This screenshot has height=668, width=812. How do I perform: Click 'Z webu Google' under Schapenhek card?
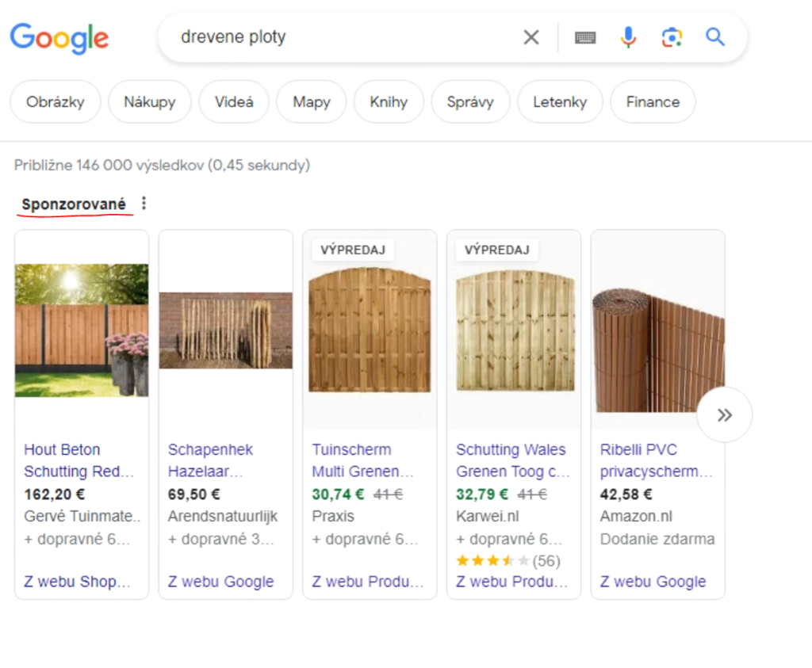point(220,582)
